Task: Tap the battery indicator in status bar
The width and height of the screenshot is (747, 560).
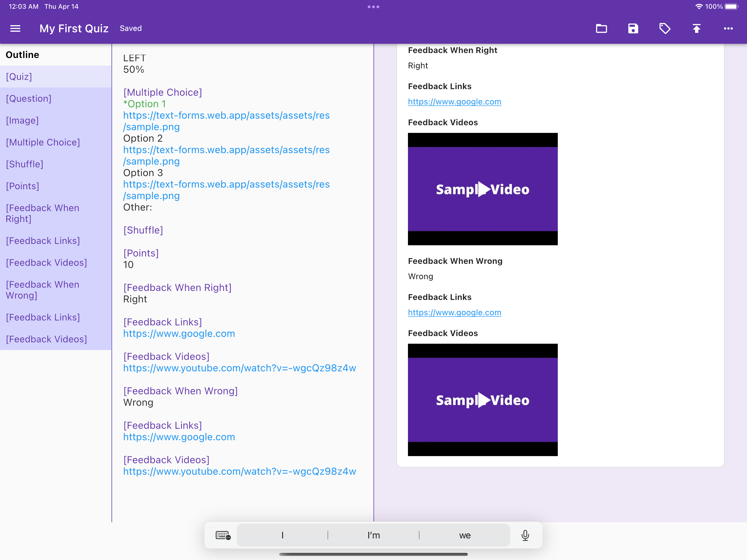Action: (731, 7)
